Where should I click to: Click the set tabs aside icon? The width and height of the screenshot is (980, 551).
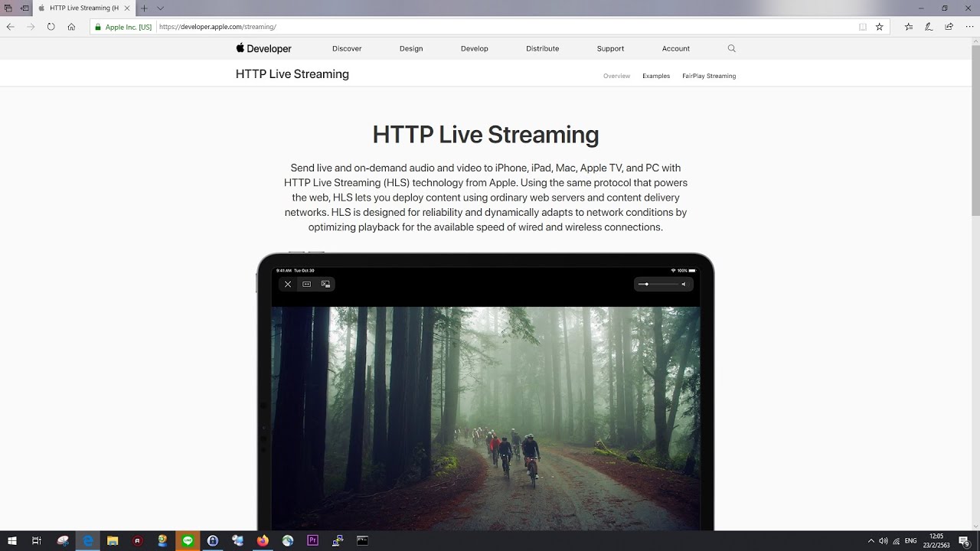(x=24, y=8)
